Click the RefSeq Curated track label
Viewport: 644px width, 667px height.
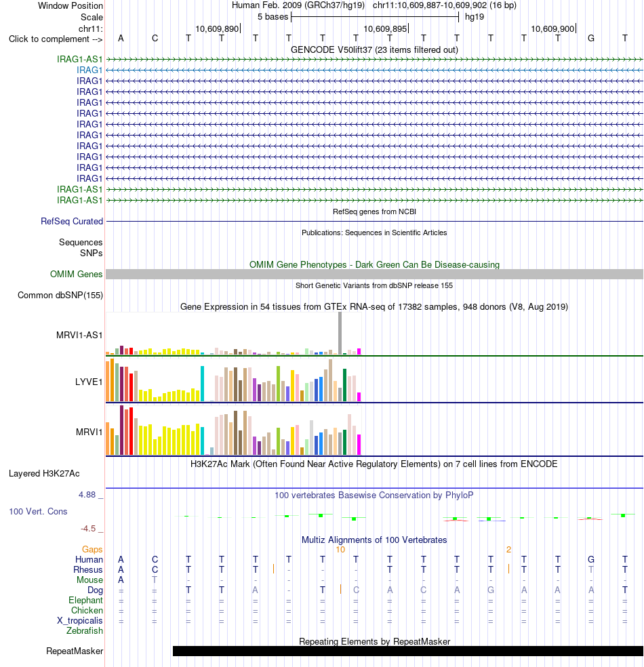[71, 221]
